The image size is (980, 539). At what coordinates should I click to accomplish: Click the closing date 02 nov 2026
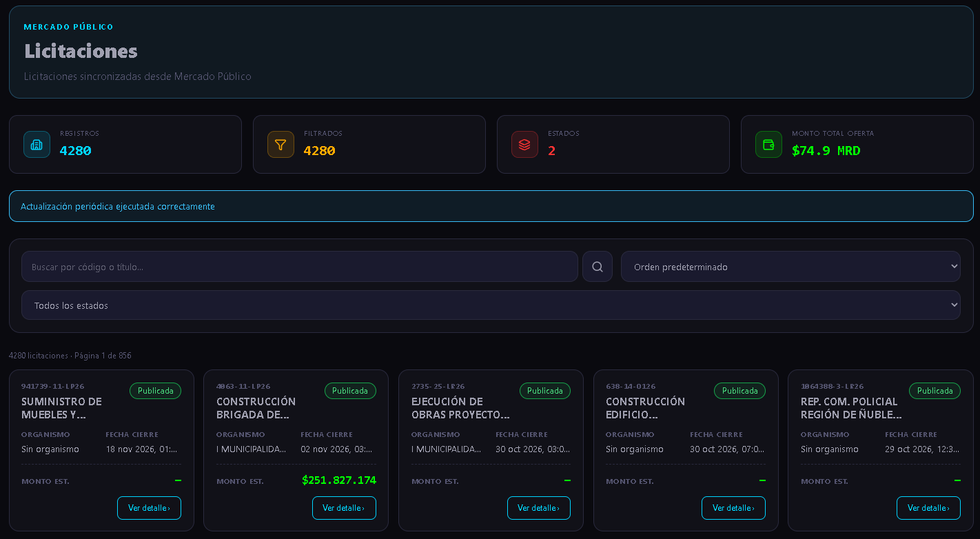click(336, 449)
